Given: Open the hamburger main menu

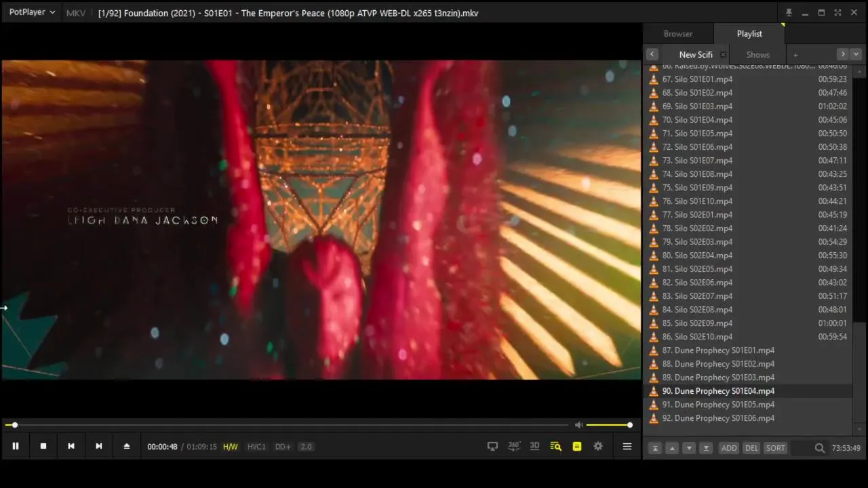Looking at the screenshot, I should [x=627, y=447].
